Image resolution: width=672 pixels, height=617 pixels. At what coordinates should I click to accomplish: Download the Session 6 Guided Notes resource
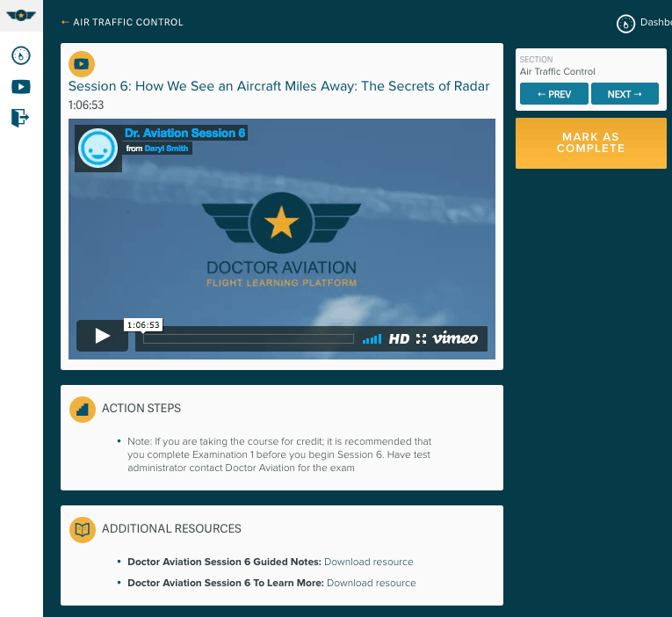369,562
